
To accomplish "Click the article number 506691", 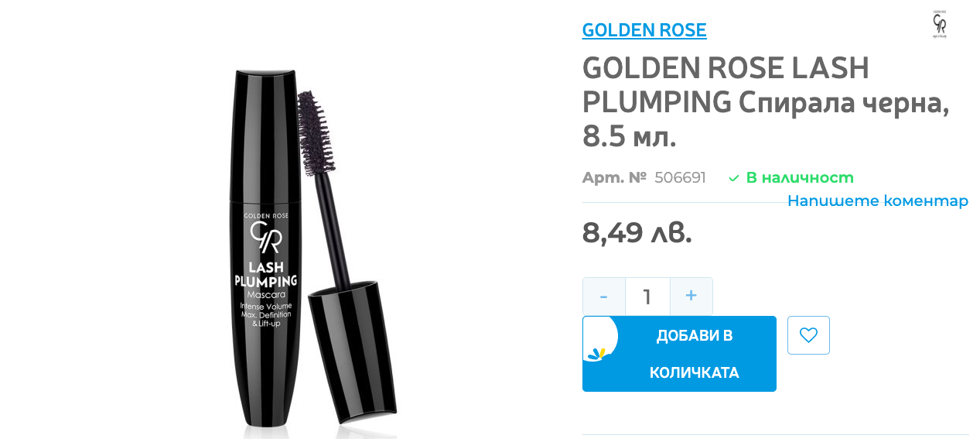I will 680,177.
